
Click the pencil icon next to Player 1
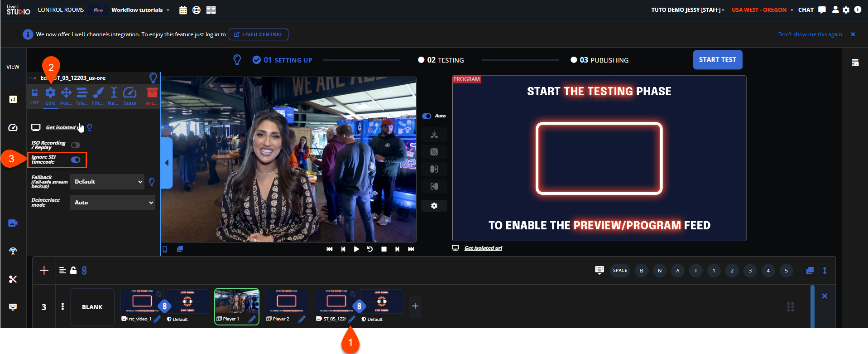point(252,319)
